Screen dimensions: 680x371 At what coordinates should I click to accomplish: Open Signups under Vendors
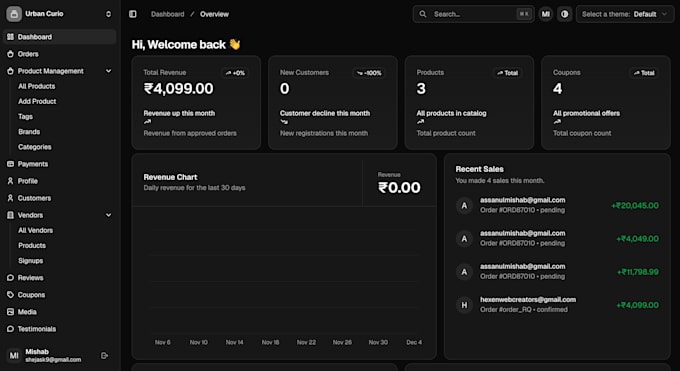coord(30,261)
